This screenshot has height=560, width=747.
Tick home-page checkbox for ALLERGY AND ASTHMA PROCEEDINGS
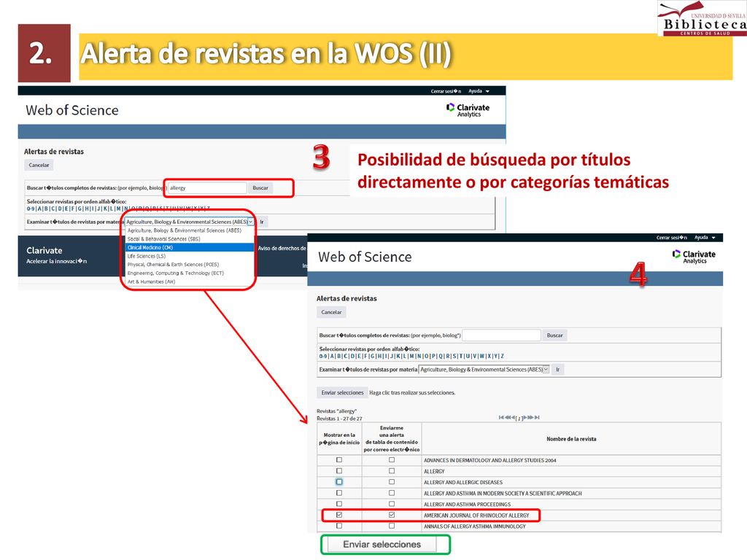coord(339,504)
